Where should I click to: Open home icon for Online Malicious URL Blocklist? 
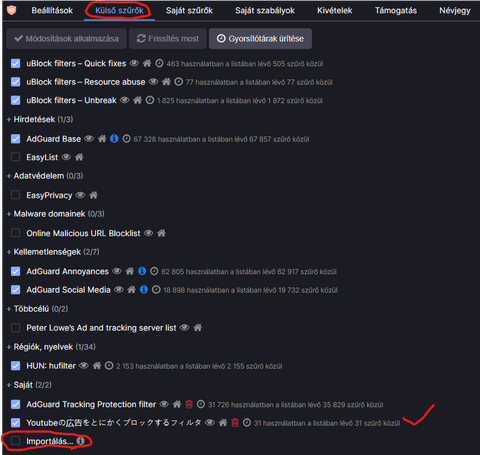[161, 233]
